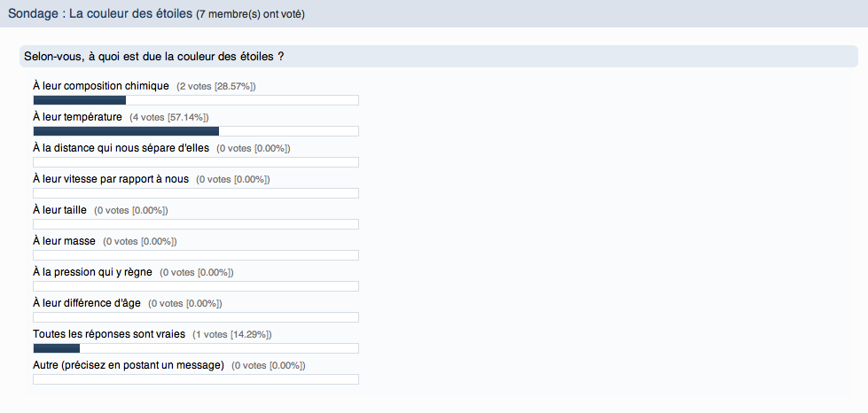The image size is (868, 413).
Task: Click the À la pression qui y règne label
Action: [92, 272]
